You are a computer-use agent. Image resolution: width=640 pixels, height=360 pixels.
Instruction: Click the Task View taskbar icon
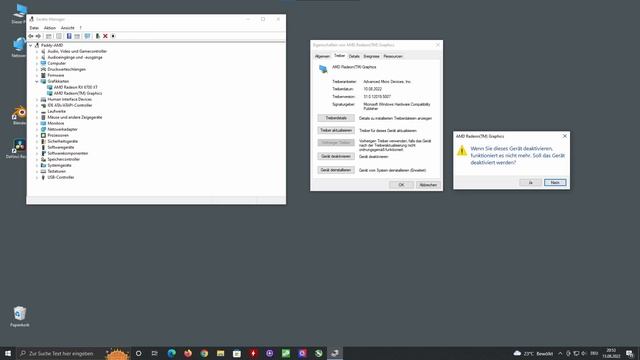(x=155, y=353)
